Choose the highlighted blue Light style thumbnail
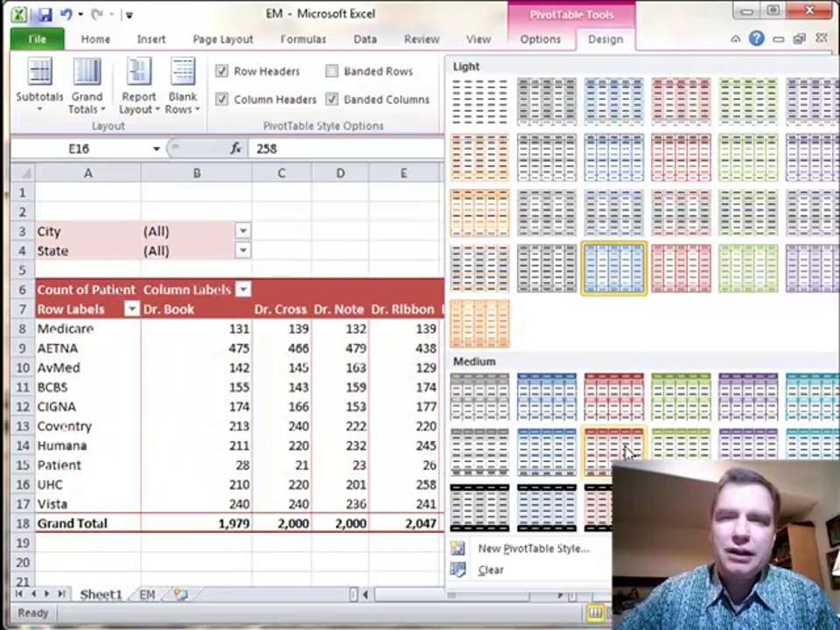 614,268
